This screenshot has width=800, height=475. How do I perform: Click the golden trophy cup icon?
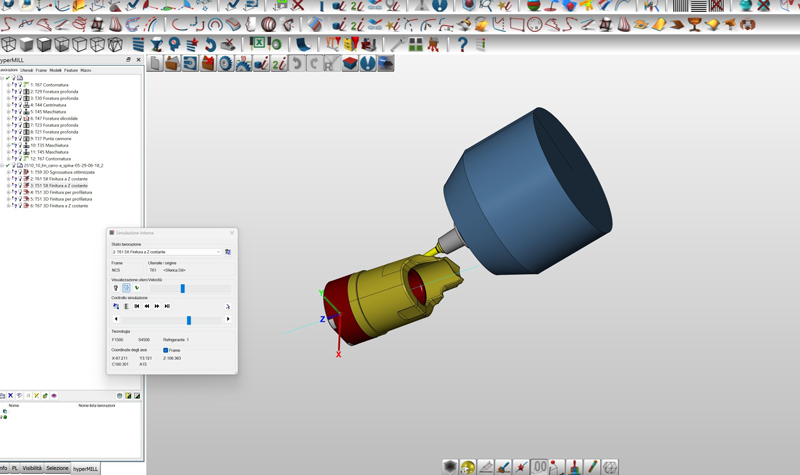[x=694, y=24]
